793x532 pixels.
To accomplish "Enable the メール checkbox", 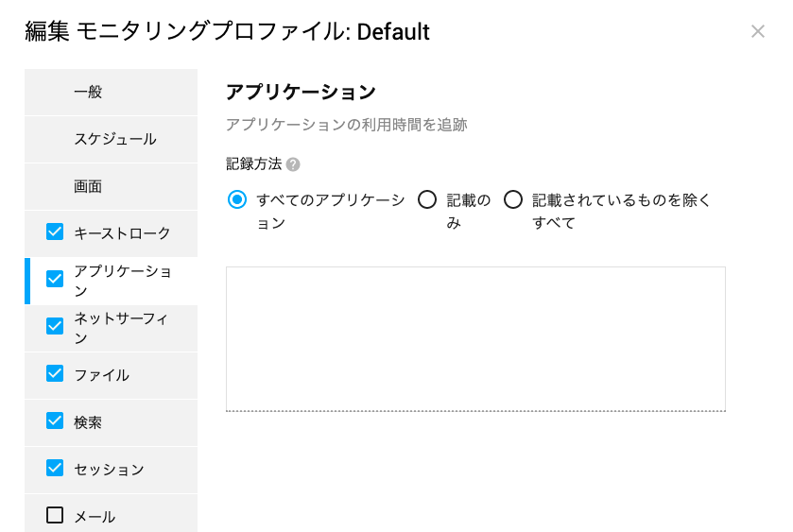I will [55, 515].
